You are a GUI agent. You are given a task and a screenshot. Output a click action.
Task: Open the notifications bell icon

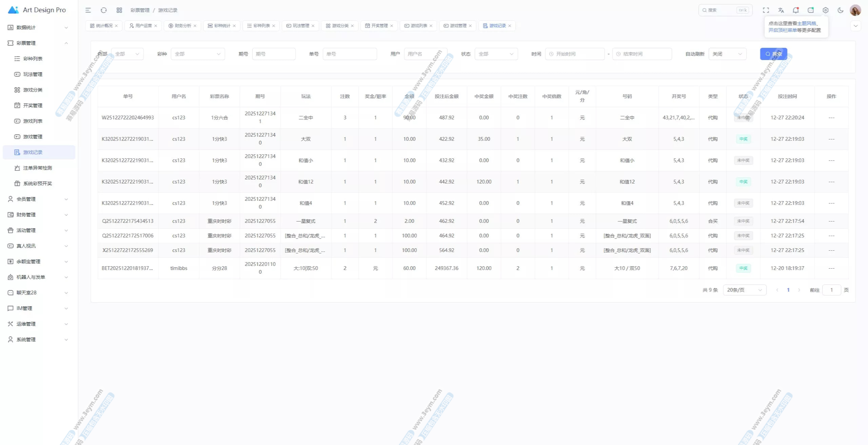(796, 10)
